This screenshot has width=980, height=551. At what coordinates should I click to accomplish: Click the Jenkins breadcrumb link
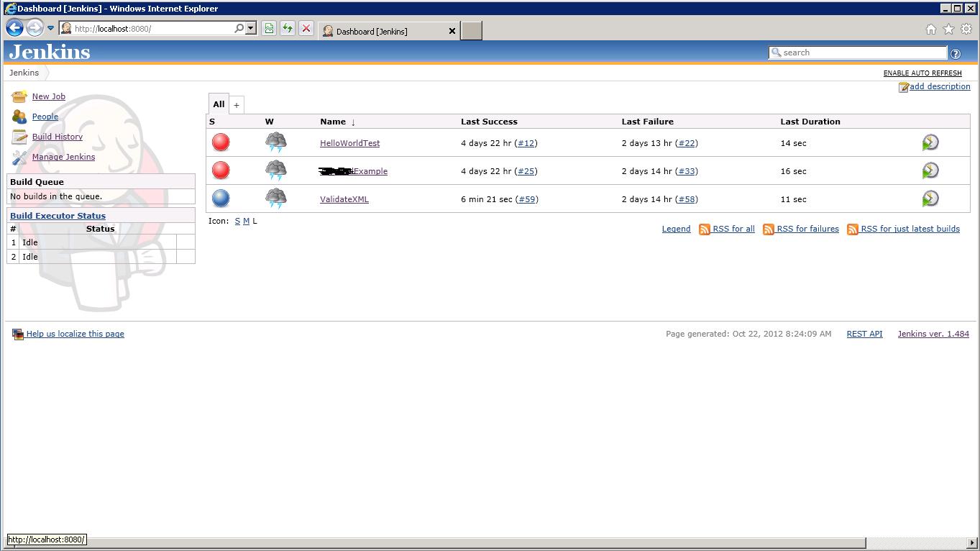[24, 73]
